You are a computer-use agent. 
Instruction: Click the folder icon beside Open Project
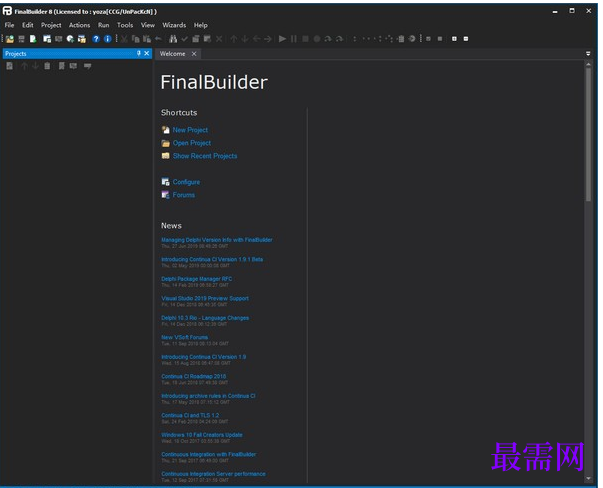(x=165, y=143)
